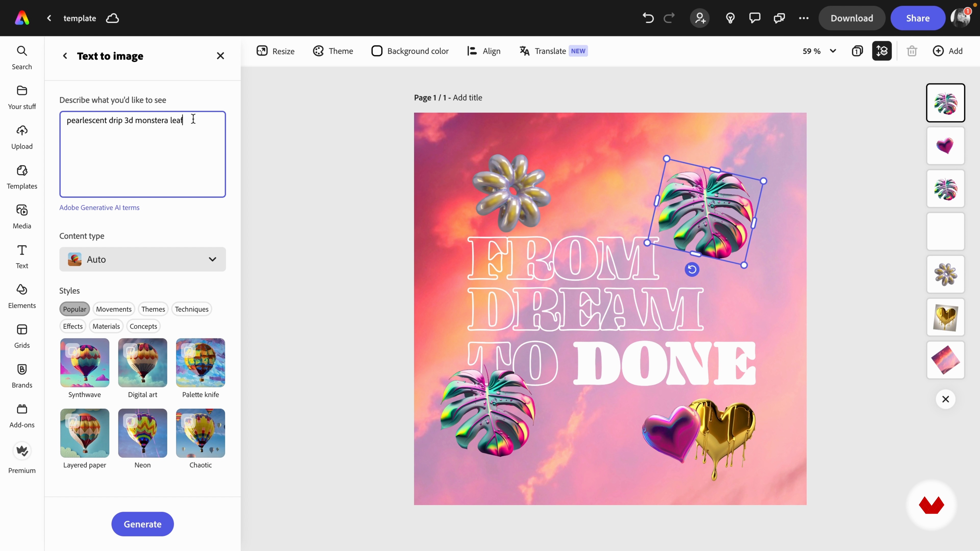This screenshot has width=980, height=551.
Task: Check the cloud sync status icon
Action: (x=113, y=18)
